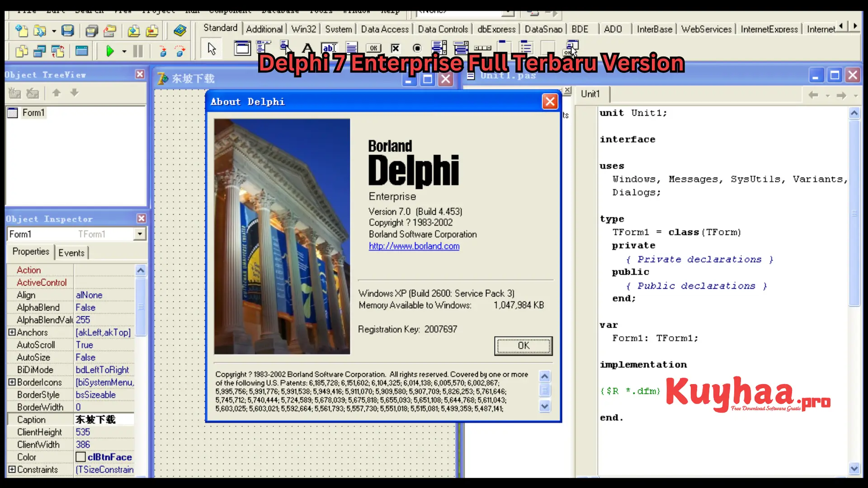Viewport: 868px width, 488px height.
Task: Click the Step Over debug icon
Action: pos(180,51)
